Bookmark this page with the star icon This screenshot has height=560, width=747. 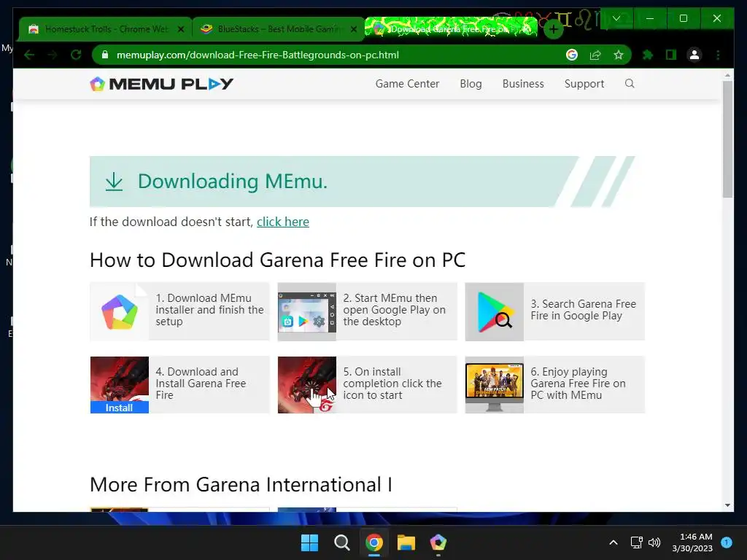pyautogui.click(x=619, y=55)
